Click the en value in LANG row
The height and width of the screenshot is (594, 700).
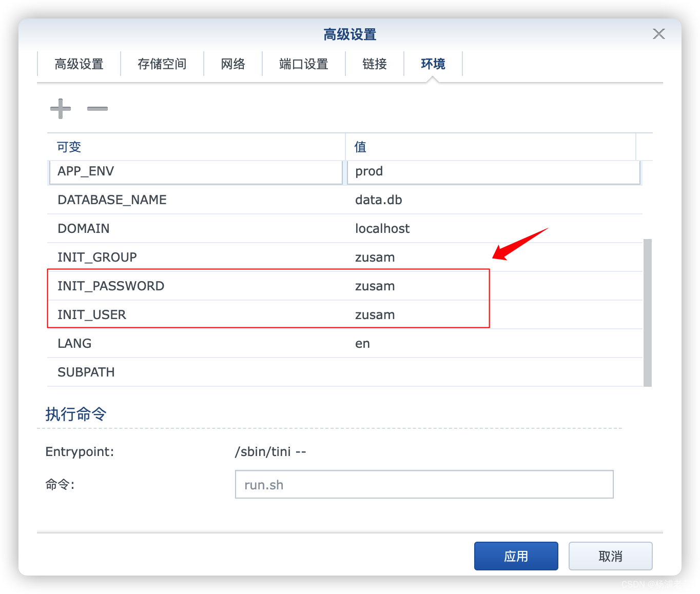494,343
